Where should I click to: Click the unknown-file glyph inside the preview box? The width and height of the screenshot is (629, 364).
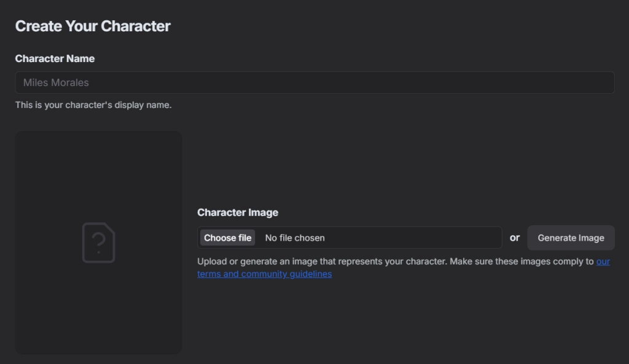pyautogui.click(x=98, y=242)
